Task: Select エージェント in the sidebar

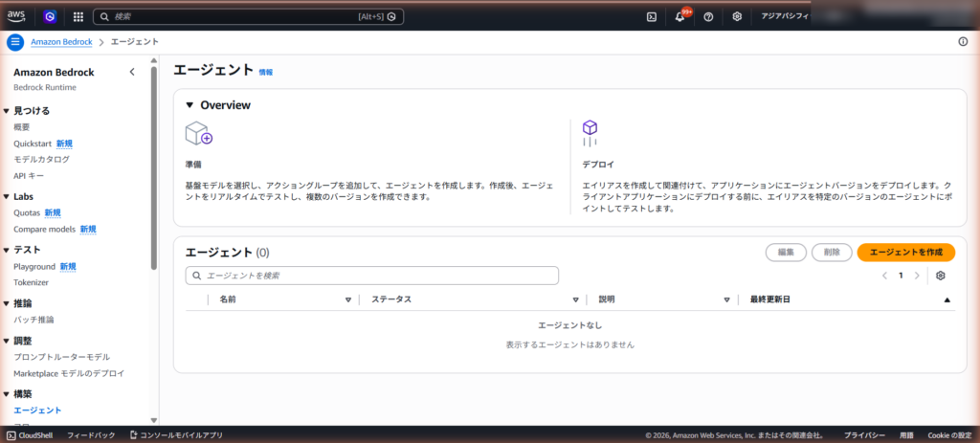Action: (x=37, y=410)
